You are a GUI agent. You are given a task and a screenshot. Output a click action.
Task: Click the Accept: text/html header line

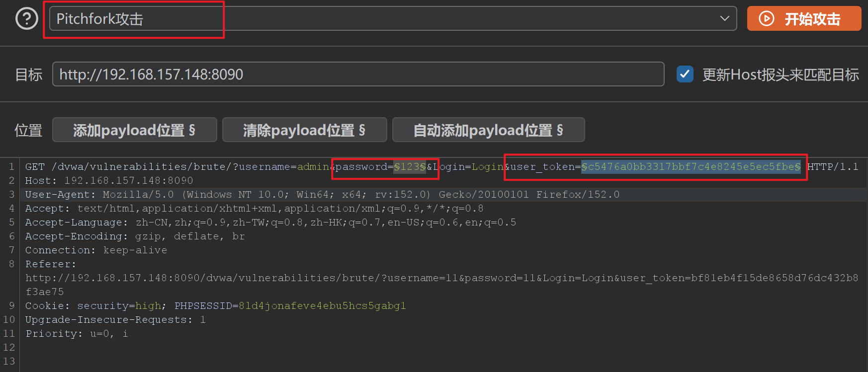(x=254, y=209)
